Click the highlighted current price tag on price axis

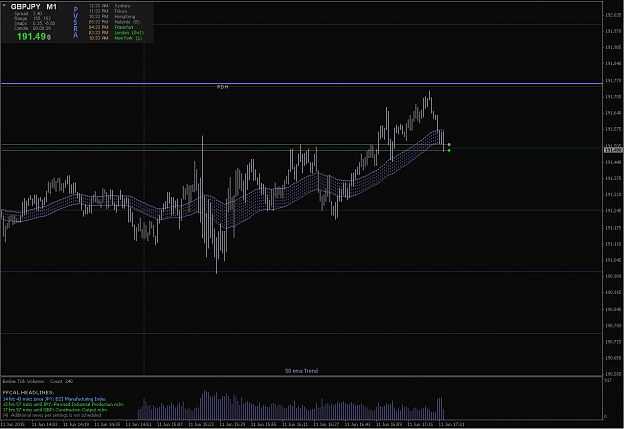pyautogui.click(x=613, y=150)
